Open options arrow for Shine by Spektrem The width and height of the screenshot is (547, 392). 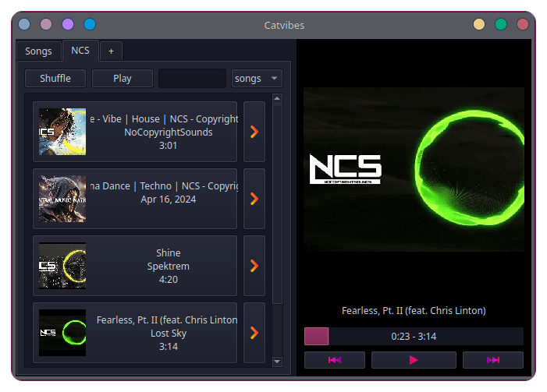click(x=254, y=266)
